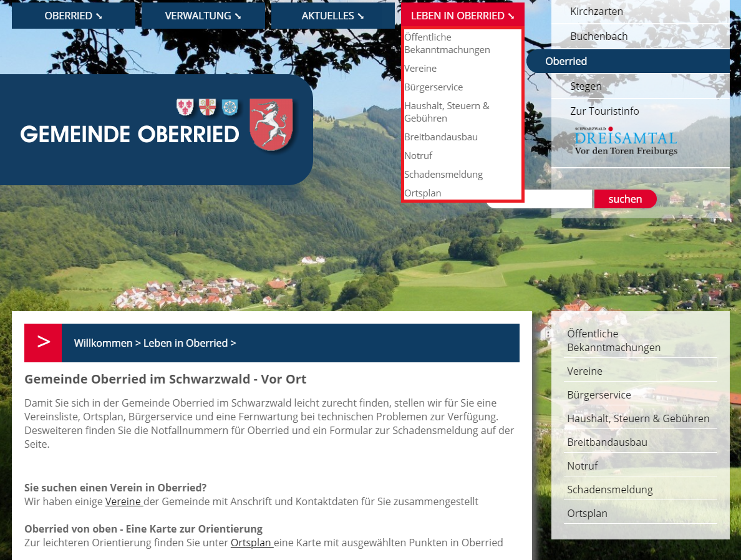Open the VERWALTUNG navigation menu
741x560 pixels.
pyautogui.click(x=203, y=16)
